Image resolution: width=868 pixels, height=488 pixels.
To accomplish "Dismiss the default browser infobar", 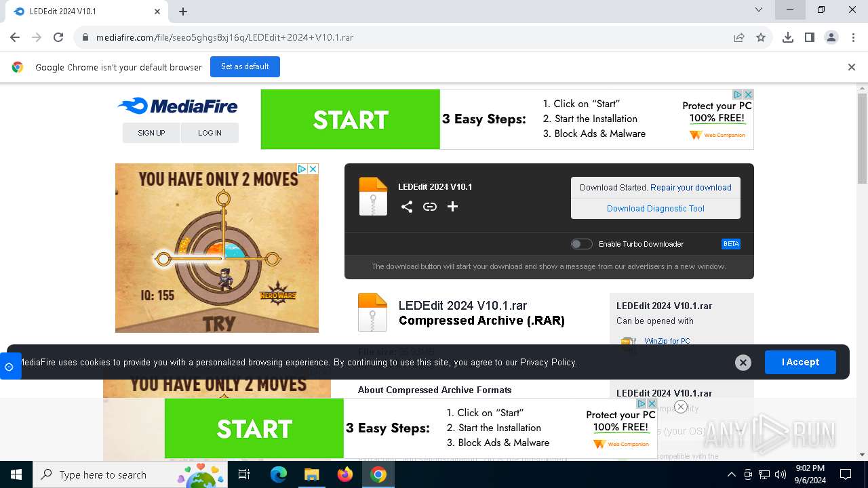I will (x=852, y=67).
